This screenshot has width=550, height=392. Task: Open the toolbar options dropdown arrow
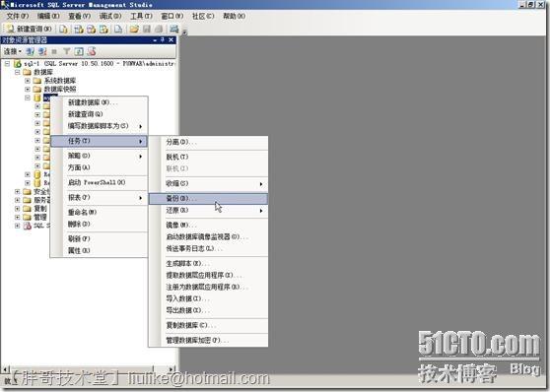(184, 33)
